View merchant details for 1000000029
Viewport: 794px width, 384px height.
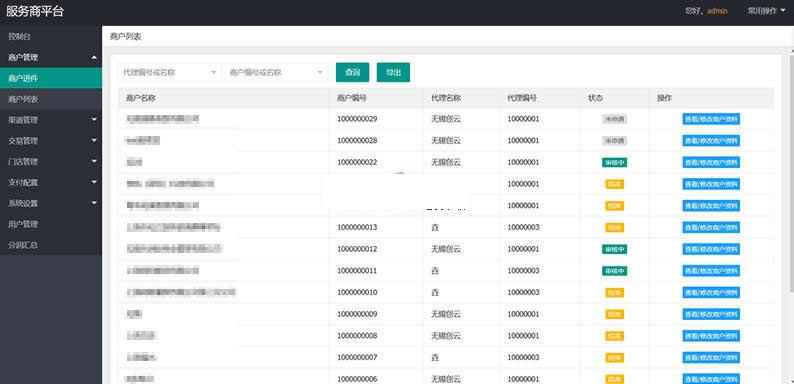(711, 119)
